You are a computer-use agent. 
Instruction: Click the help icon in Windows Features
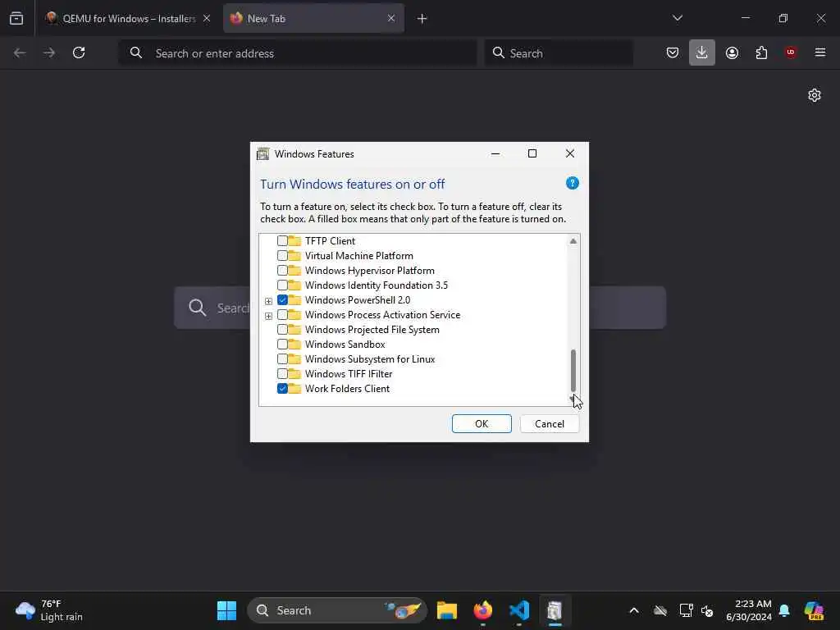[x=572, y=183]
